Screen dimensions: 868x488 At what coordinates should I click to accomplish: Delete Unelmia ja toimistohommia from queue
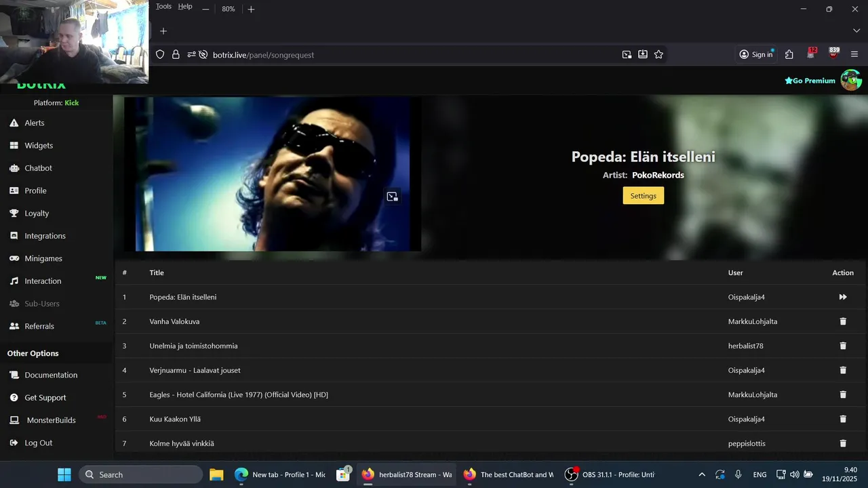tap(843, 346)
